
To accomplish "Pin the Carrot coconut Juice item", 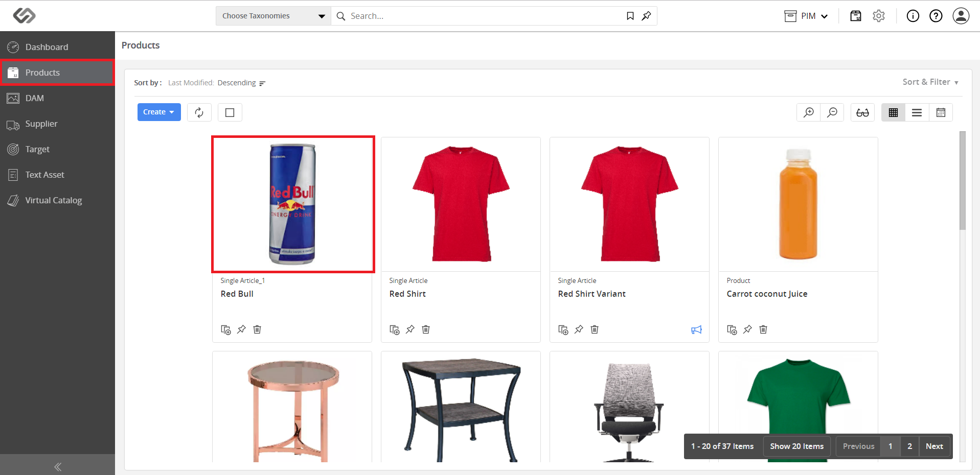I will (747, 329).
